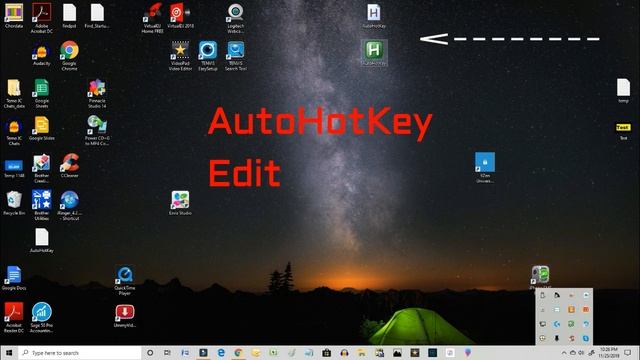Viewport: 640px width, 360px height.
Task: Open the iRinger shortcut globe icon
Action: pos(69,205)
